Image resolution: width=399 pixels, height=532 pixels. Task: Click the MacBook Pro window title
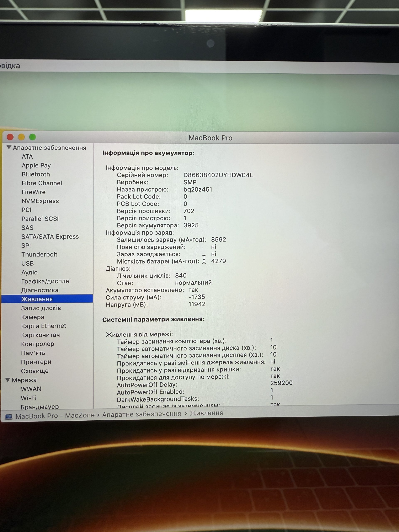[211, 138]
